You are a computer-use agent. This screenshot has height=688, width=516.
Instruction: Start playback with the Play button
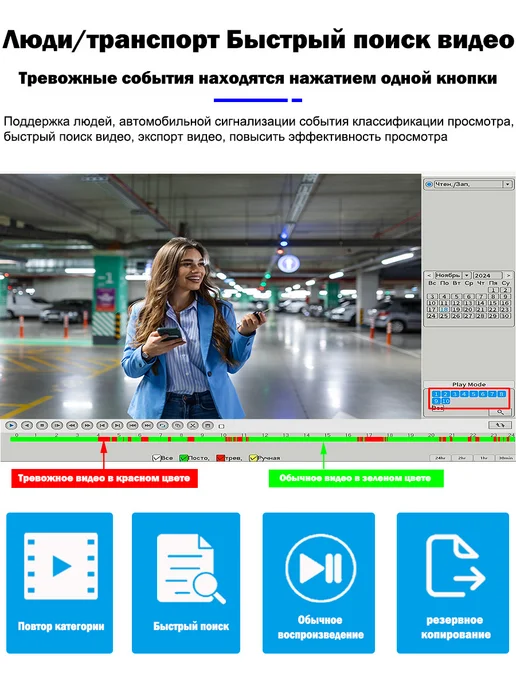(x=11, y=426)
